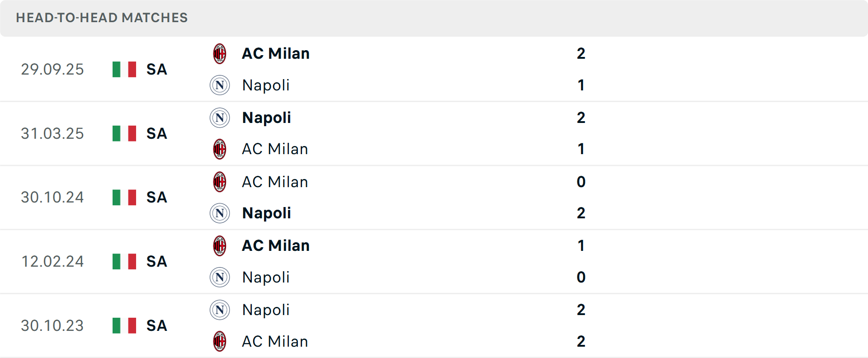Viewport: 868px width, 358px height.
Task: Click AC Milan score 2 on 29.09.25
Action: [581, 54]
